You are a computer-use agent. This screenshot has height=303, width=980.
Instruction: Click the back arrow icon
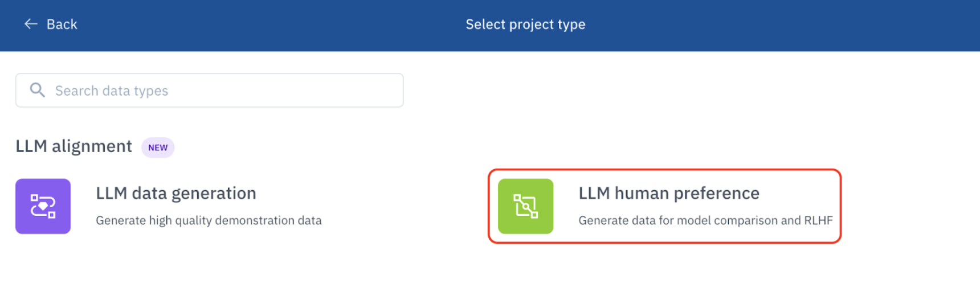tap(31, 24)
